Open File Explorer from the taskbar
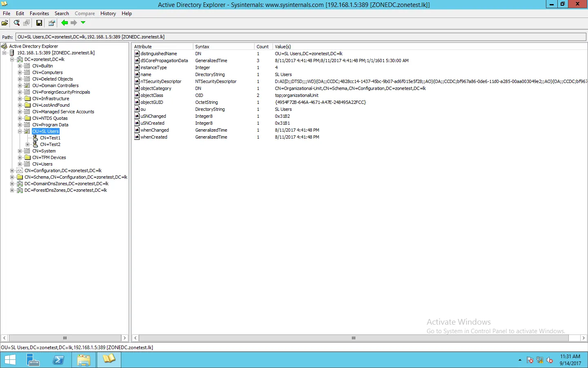This screenshot has width=588, height=368. 84,360
